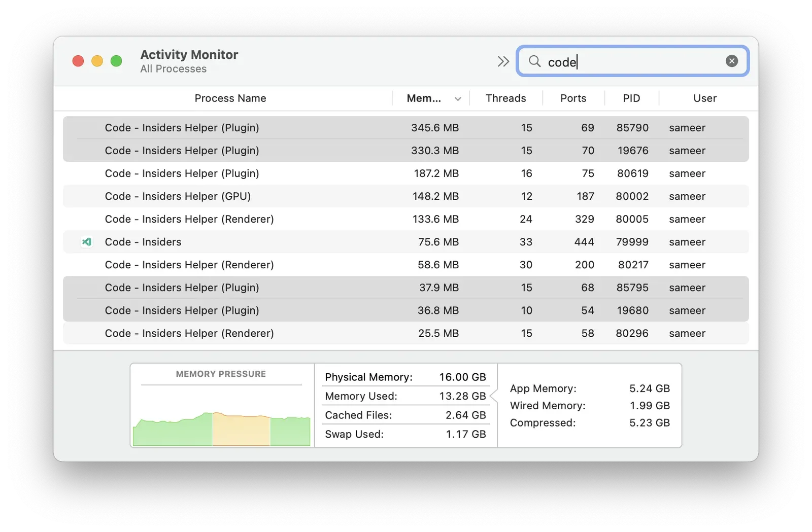The height and width of the screenshot is (532, 812).
Task: Click the Swap Used 1.17 GB row
Action: coord(405,434)
